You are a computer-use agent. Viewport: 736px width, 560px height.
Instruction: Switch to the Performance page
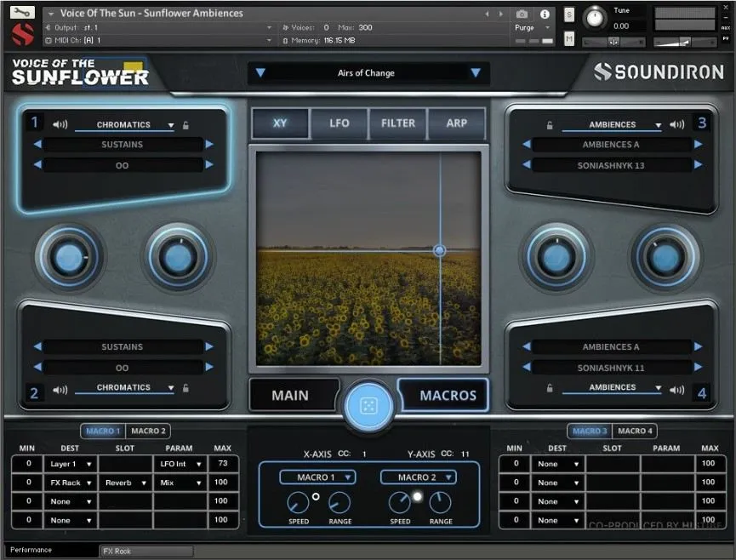point(51,550)
